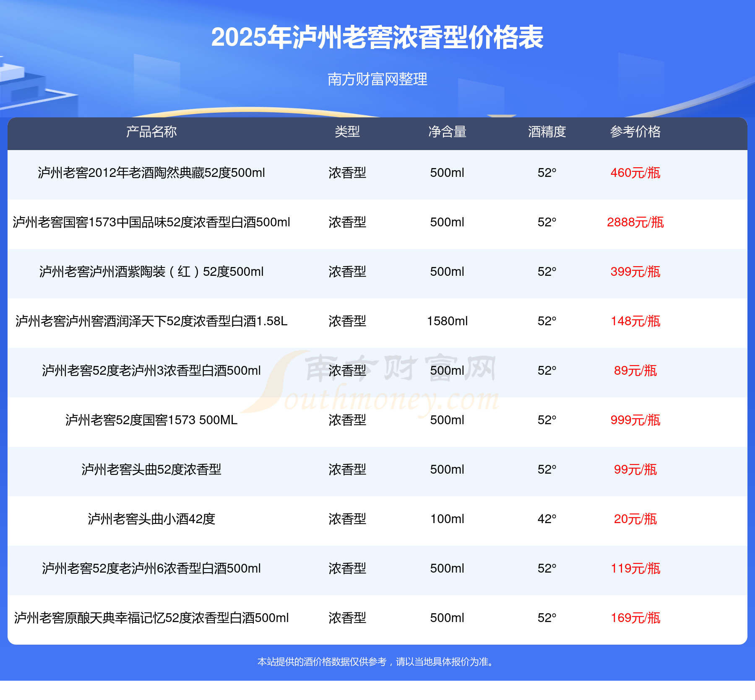This screenshot has height=700, width=755.
Task: Click 52° in the 润泽天下 row
Action: [x=547, y=321]
